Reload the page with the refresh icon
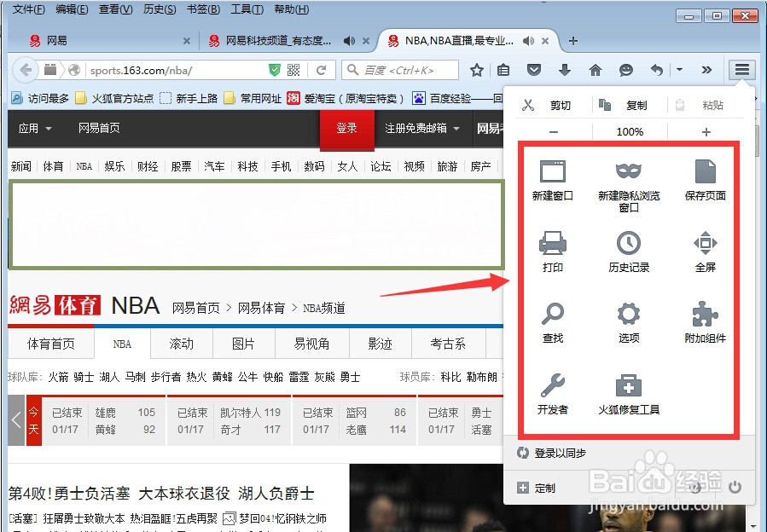The height and width of the screenshot is (532, 767). point(322,70)
